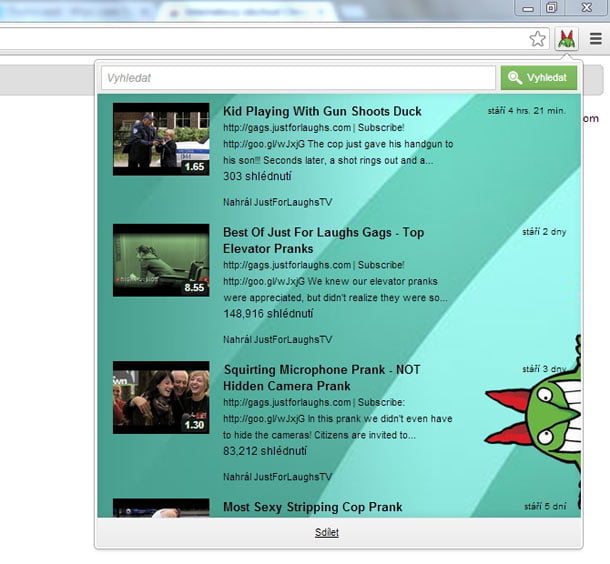This screenshot has width=610, height=564.
Task: Click the bookmark star icon
Action: click(538, 39)
